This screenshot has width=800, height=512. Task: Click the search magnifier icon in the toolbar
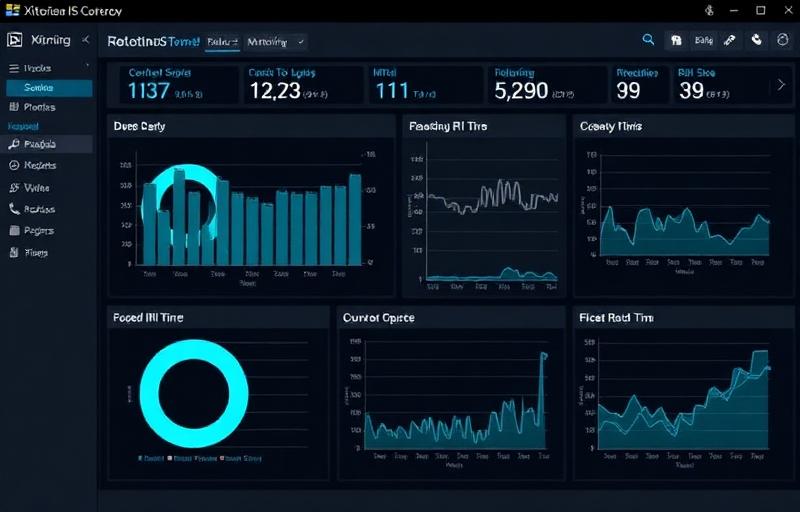tap(648, 40)
